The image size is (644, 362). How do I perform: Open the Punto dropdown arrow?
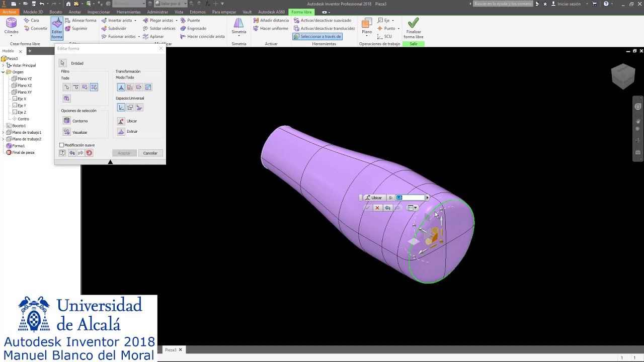pos(398,29)
